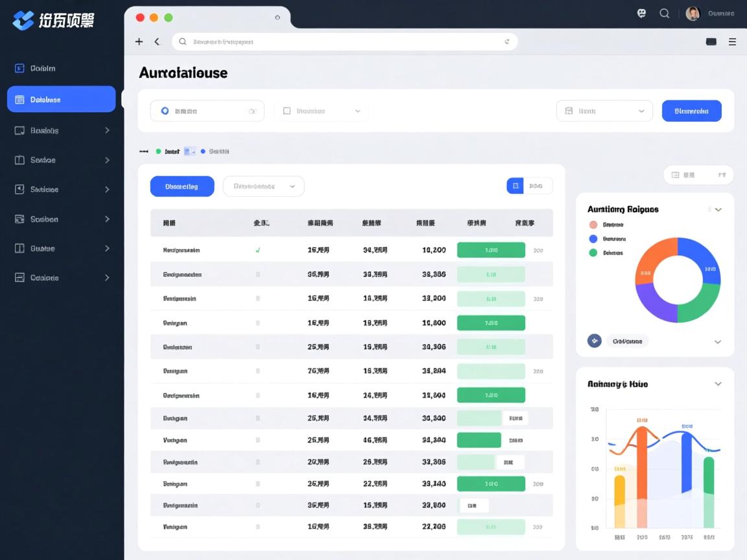Click the blue legend swatch in the donut panel
747x560 pixels.
tap(593, 239)
